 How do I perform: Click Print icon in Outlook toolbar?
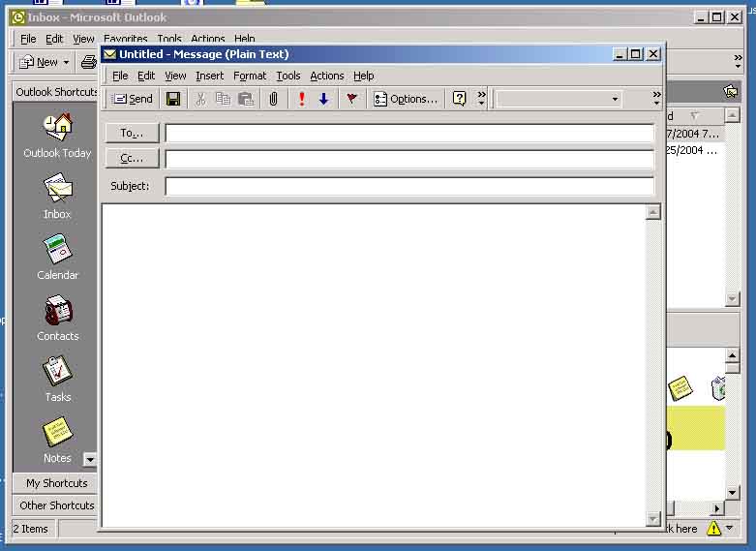(x=89, y=62)
